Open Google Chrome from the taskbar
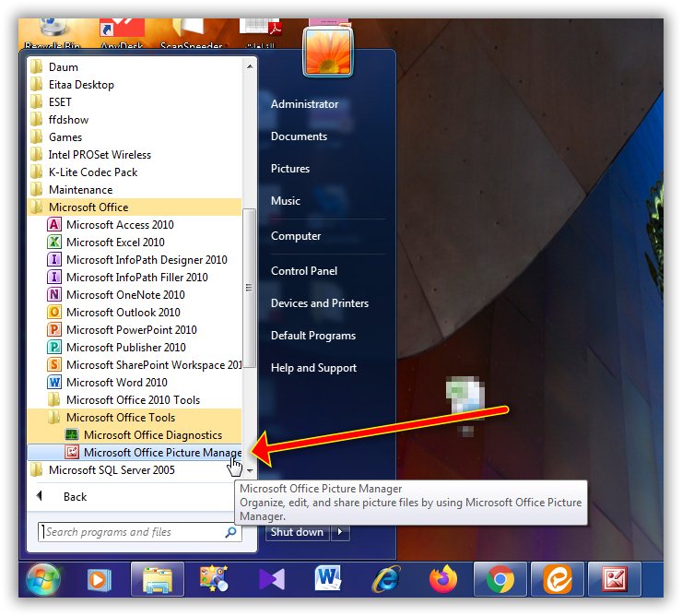This screenshot has height=616, width=682. click(500, 579)
